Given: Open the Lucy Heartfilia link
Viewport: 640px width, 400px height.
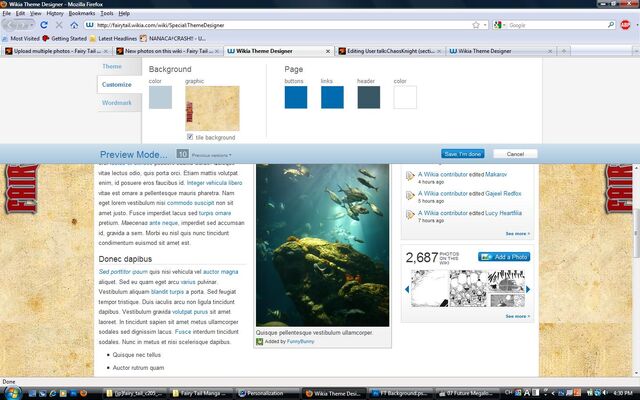Looking at the screenshot, I should pos(503,213).
